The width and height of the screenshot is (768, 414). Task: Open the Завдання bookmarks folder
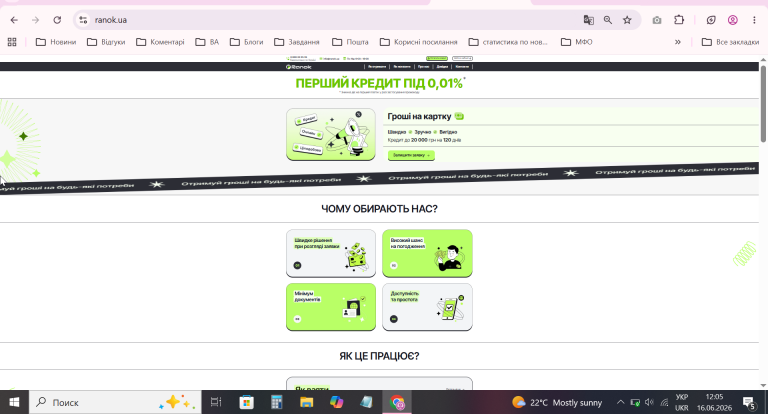pos(297,42)
